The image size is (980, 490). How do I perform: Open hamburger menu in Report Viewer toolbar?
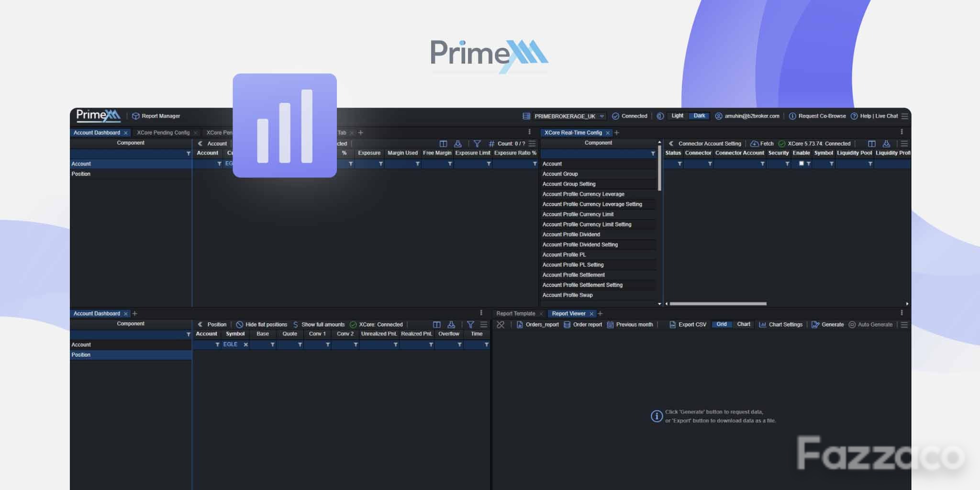point(904,324)
